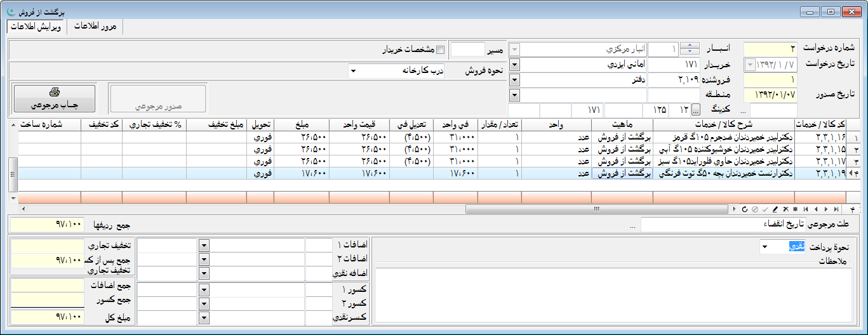
Task: Jump to last record in navigator
Action: click(x=836, y=209)
